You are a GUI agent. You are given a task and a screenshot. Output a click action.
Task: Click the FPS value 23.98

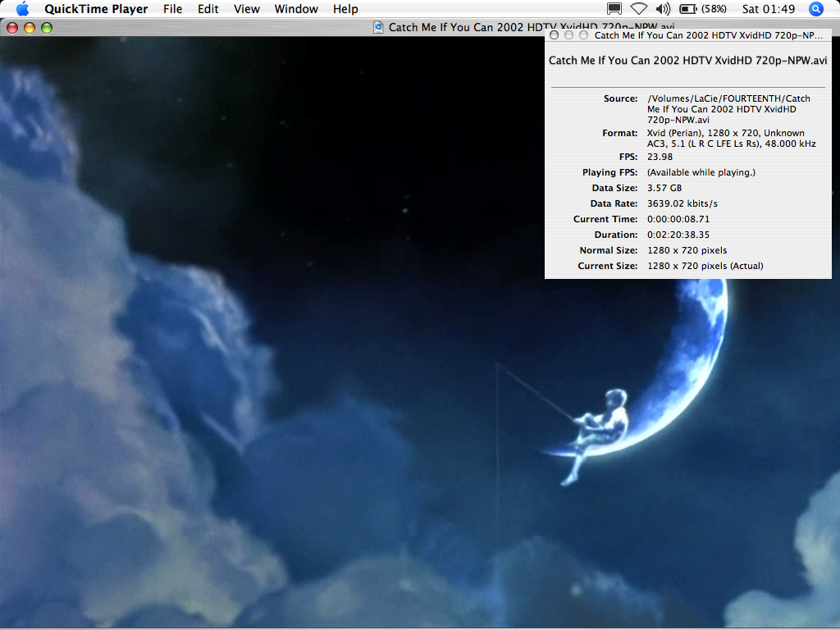[660, 157]
